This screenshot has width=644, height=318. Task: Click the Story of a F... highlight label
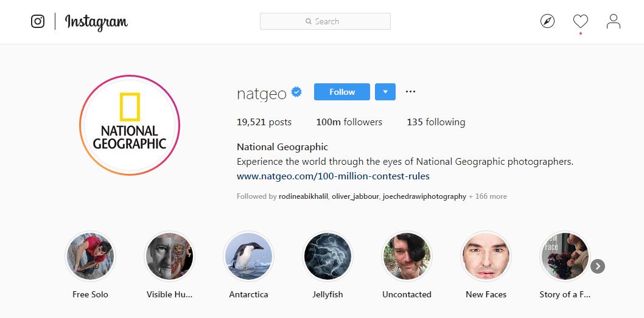click(x=565, y=295)
